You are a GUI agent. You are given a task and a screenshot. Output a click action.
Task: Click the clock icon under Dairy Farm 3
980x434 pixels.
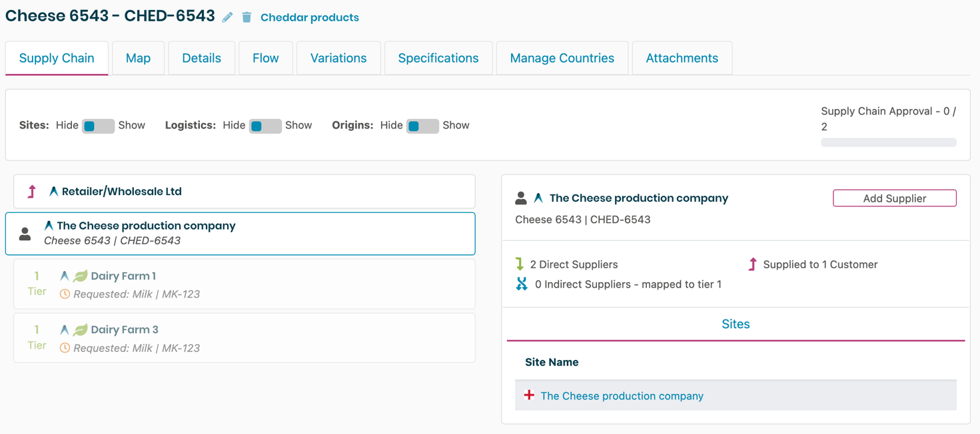click(x=65, y=347)
